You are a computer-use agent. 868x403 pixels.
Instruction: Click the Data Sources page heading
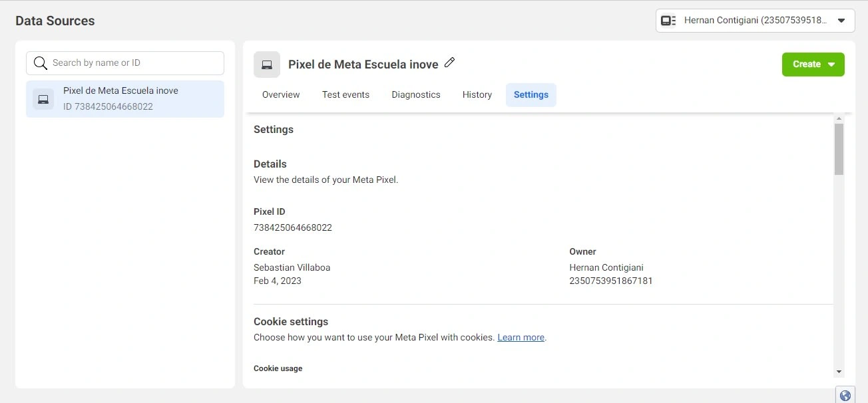(55, 21)
